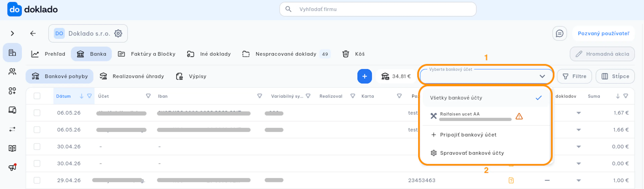The height and width of the screenshot is (189, 644).
Task: Switch to Prehľad tab
Action: [48, 54]
